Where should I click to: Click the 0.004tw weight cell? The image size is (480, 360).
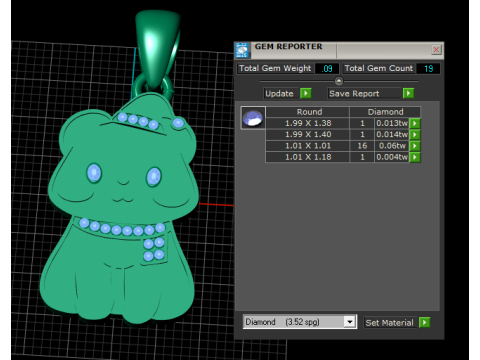[392, 157]
